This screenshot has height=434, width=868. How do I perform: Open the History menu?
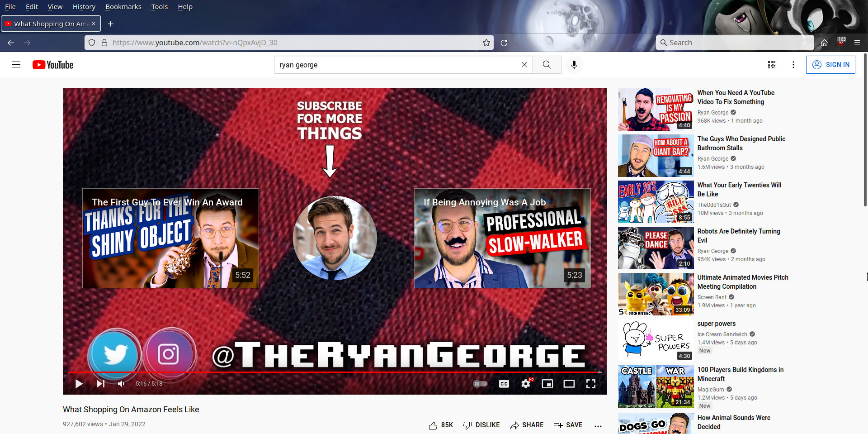tap(84, 7)
